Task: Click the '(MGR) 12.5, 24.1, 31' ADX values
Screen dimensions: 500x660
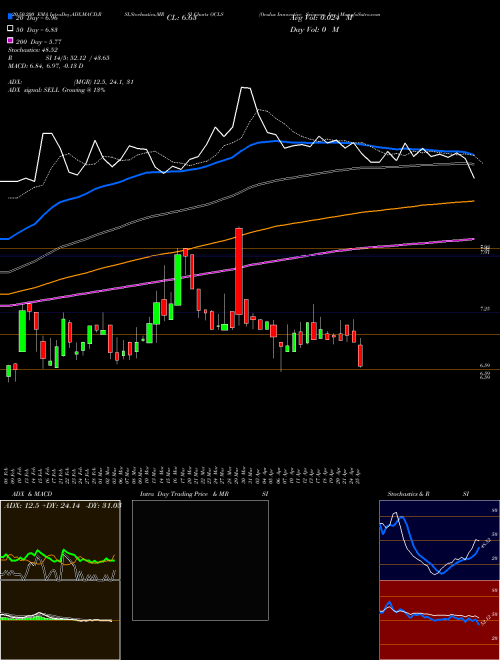Action: [104, 82]
